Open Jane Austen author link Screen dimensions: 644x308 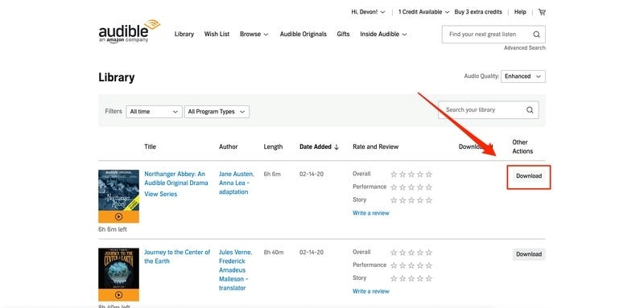pyautogui.click(x=236, y=174)
